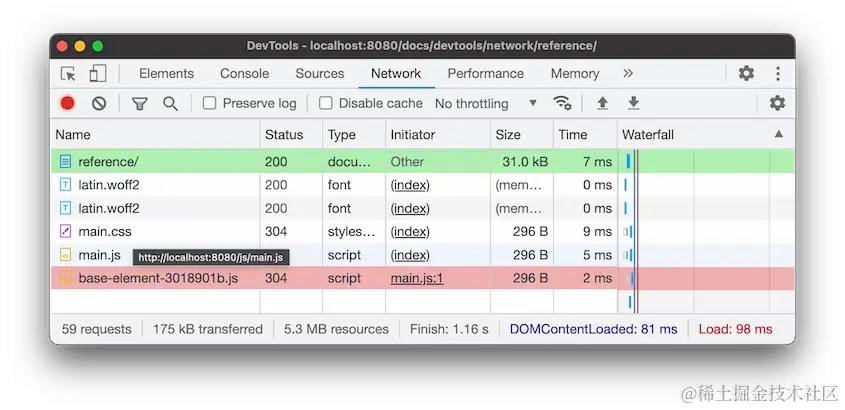Enable the Preserve log checkbox

[x=209, y=103]
